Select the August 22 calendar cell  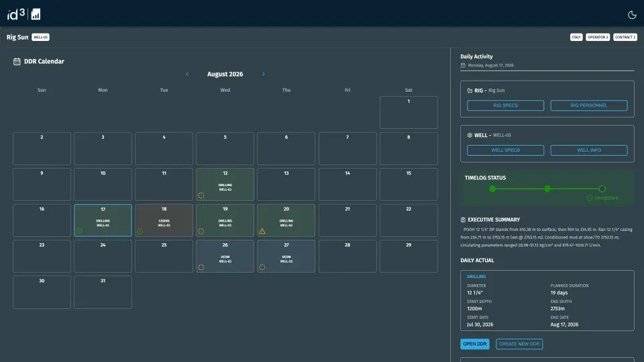[409, 220]
